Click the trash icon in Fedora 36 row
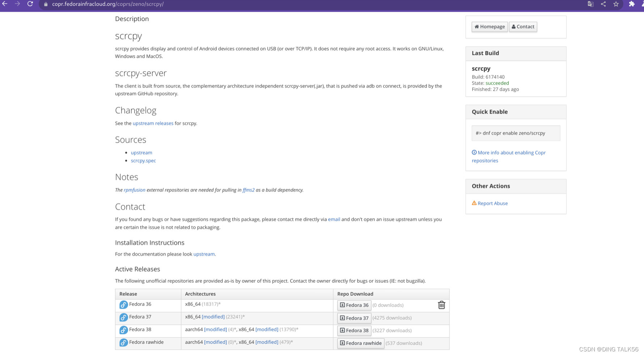The image size is (644, 355). (441, 305)
